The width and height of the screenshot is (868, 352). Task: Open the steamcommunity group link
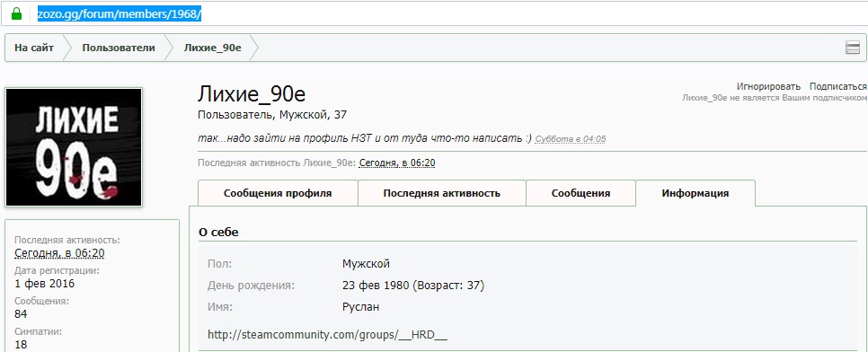pyautogui.click(x=327, y=335)
